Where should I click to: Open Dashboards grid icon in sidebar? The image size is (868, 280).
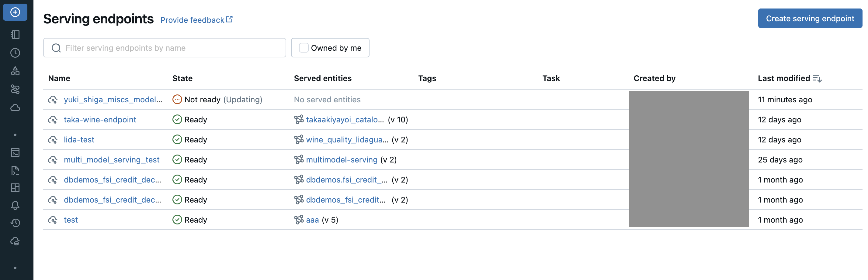(15, 188)
